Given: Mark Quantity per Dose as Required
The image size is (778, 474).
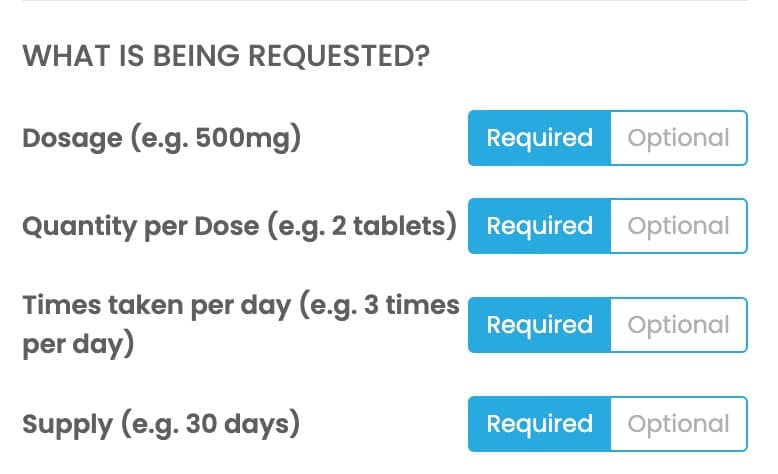Looking at the screenshot, I should (539, 226).
